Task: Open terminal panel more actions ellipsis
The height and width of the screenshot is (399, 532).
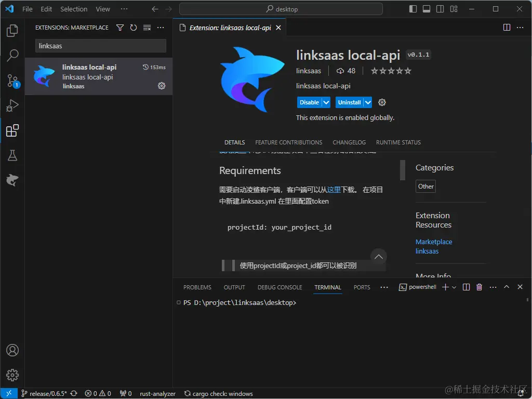Action: click(493, 287)
